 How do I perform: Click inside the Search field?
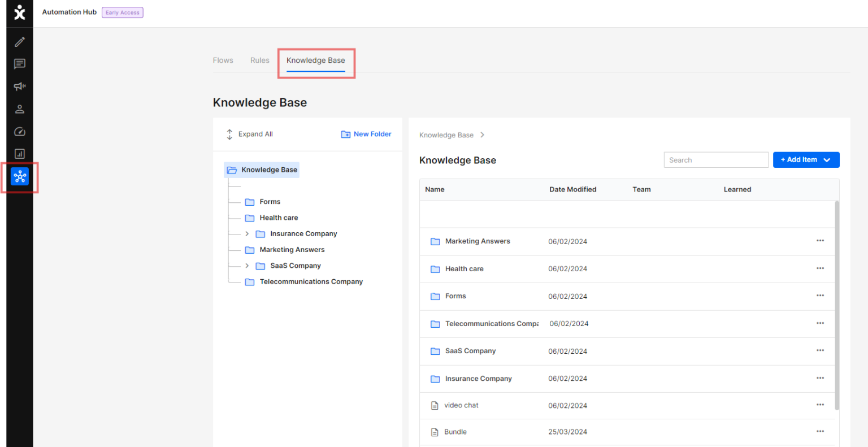(x=716, y=159)
